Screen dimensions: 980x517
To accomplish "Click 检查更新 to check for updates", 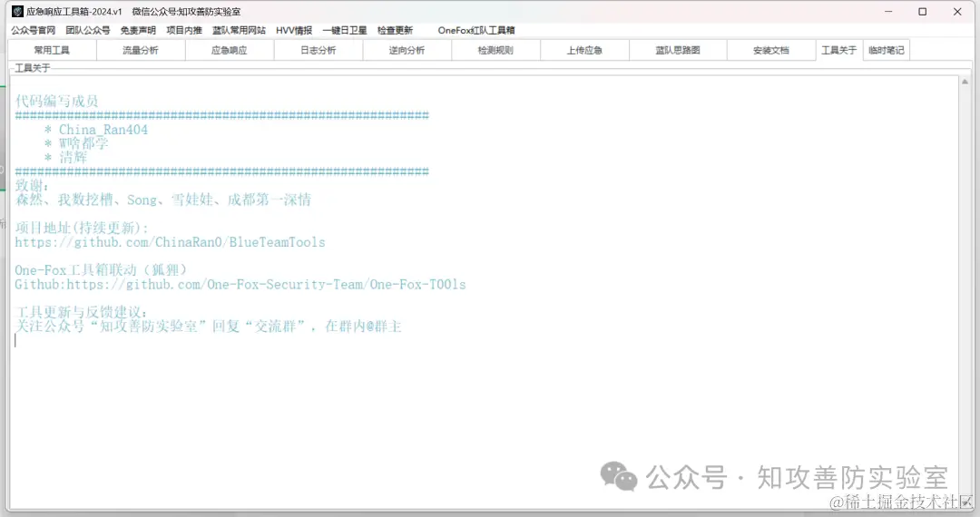I will tap(395, 30).
